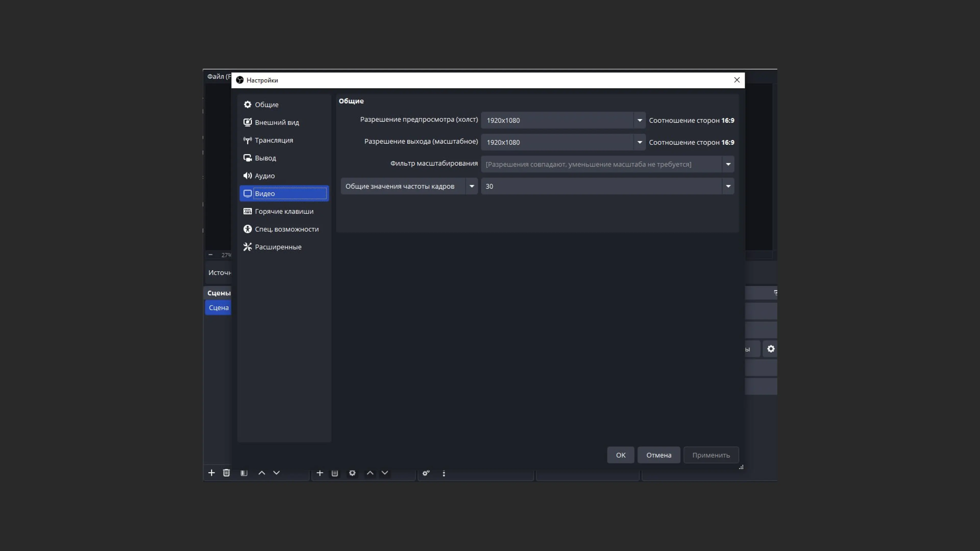
Task: Click the Отмена cancel button
Action: tap(658, 455)
